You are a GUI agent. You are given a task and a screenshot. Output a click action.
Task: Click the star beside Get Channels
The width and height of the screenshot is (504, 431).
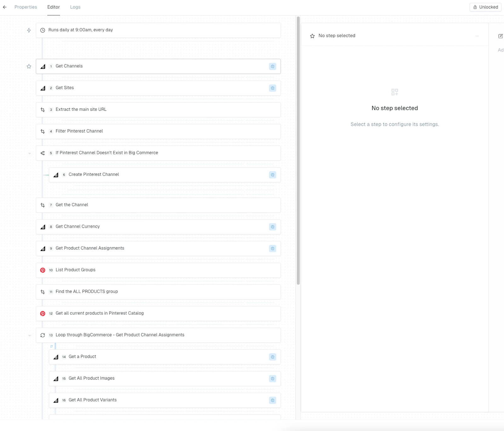[29, 66]
